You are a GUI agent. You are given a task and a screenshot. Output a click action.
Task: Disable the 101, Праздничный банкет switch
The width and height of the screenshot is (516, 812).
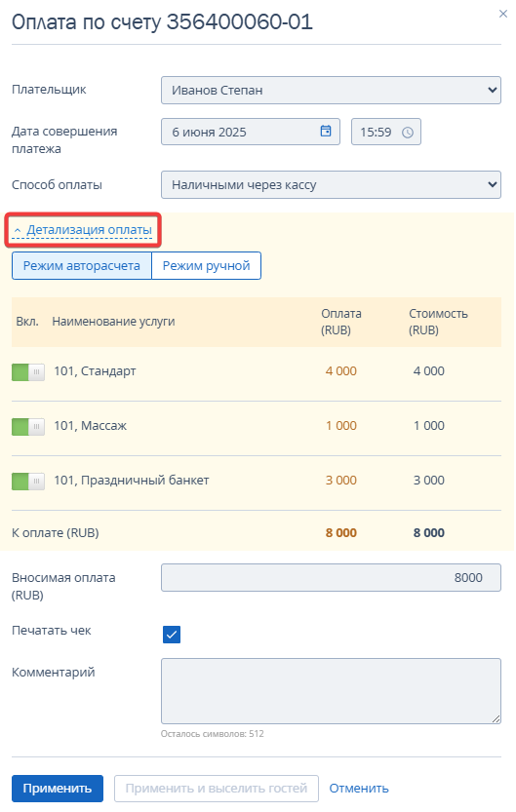tap(28, 482)
